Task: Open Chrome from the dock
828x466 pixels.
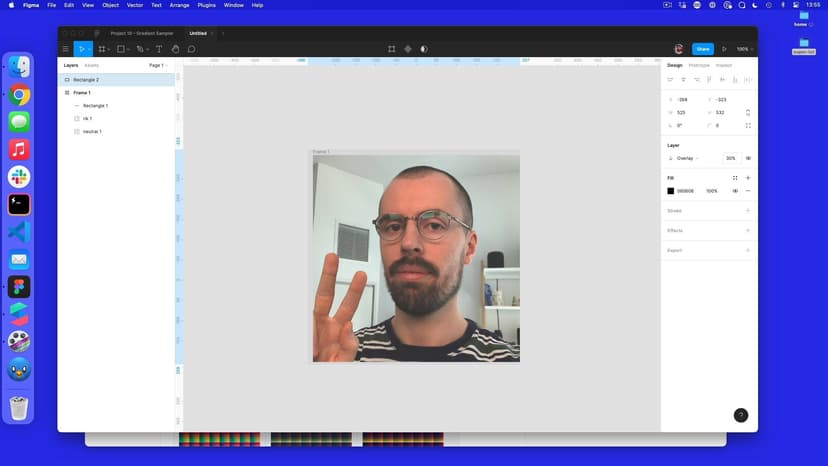Action: [x=19, y=95]
